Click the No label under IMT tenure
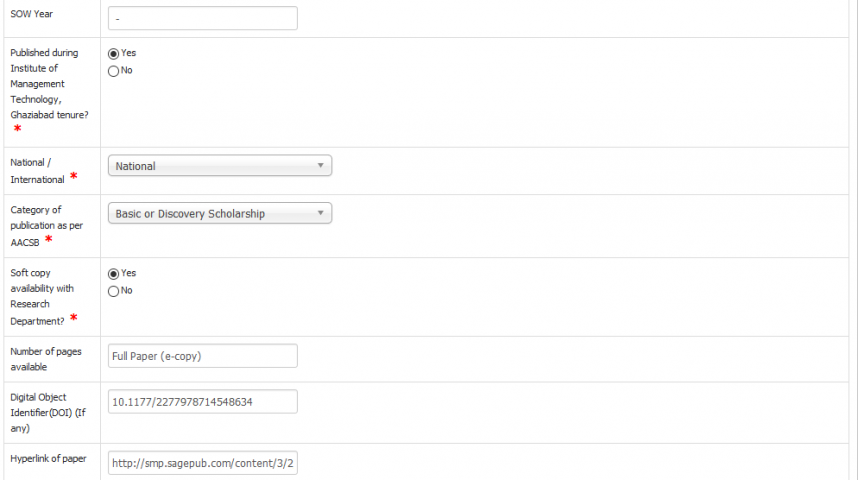Image resolution: width=858 pixels, height=480 pixels. [x=126, y=70]
